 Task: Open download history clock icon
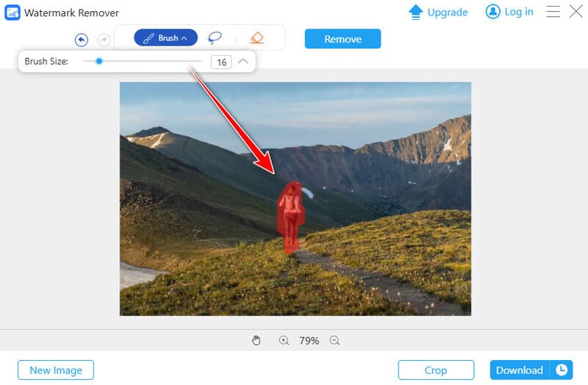562,370
